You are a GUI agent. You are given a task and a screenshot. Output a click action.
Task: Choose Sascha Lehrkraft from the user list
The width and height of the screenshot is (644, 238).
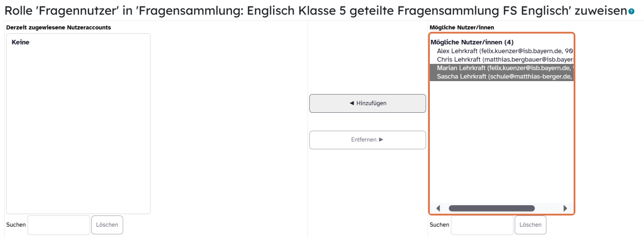(x=502, y=77)
